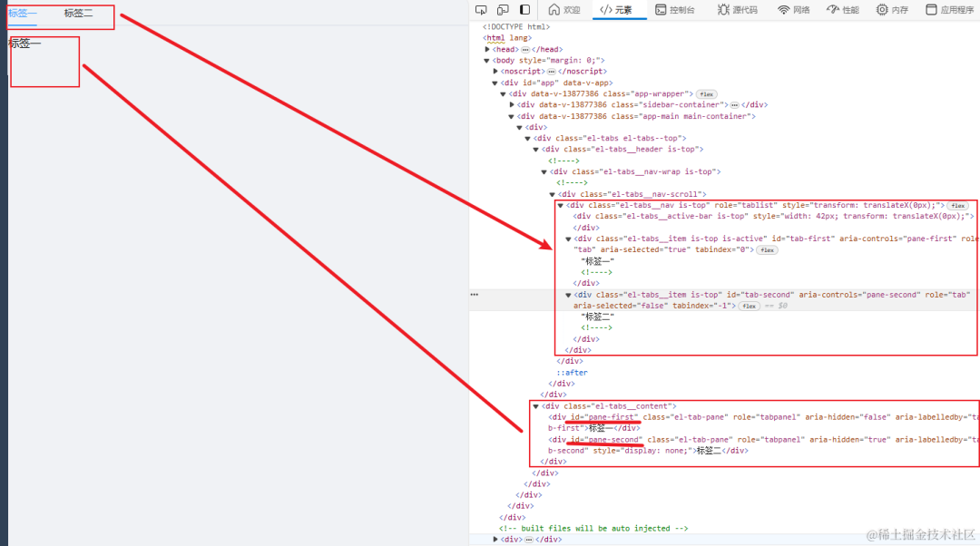The image size is (980, 546).
Task: Expand the sidebar-container div node
Action: point(512,105)
